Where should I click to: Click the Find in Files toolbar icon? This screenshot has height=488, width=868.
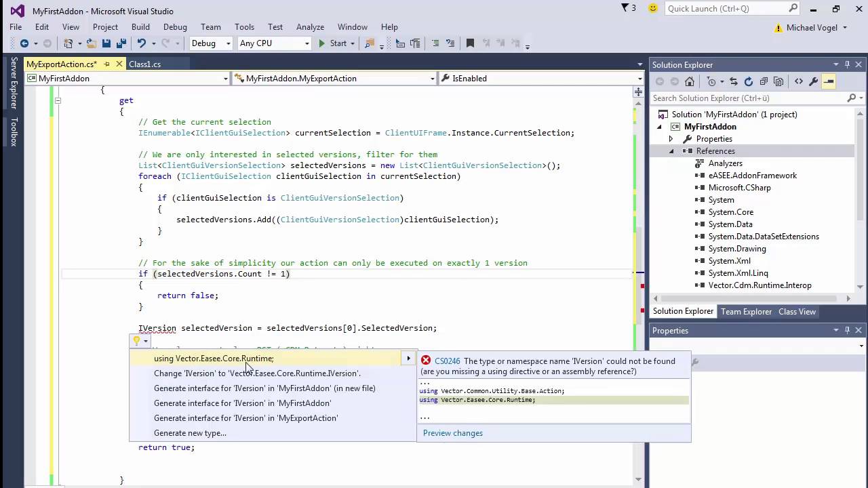tap(370, 43)
